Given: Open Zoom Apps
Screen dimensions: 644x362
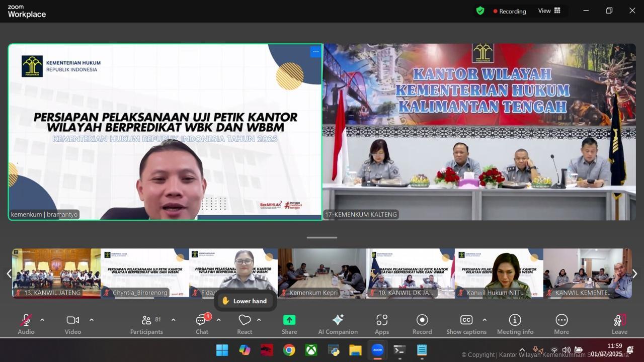Looking at the screenshot, I should point(382,324).
